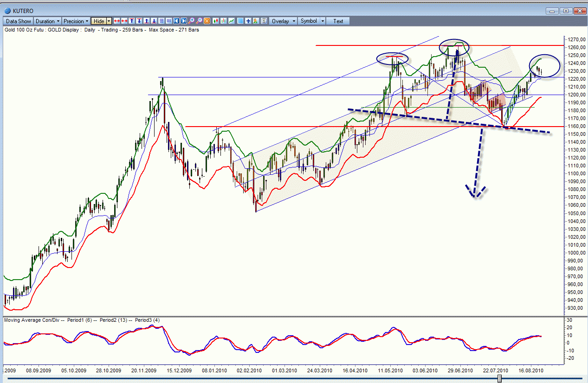Jump to the last bar icon

click(184, 21)
